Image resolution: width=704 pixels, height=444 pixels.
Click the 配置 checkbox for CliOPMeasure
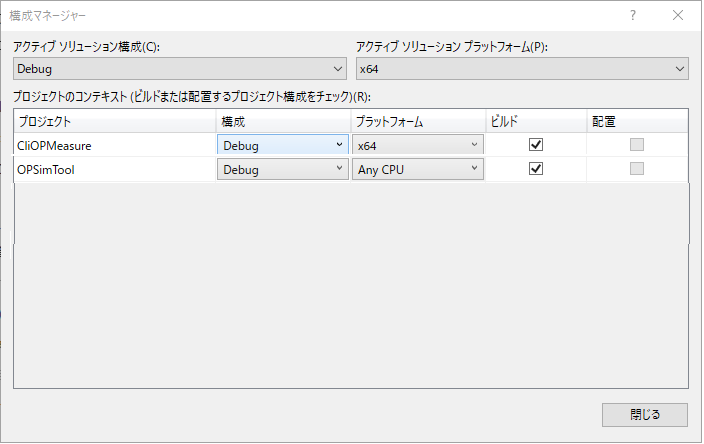click(x=637, y=145)
